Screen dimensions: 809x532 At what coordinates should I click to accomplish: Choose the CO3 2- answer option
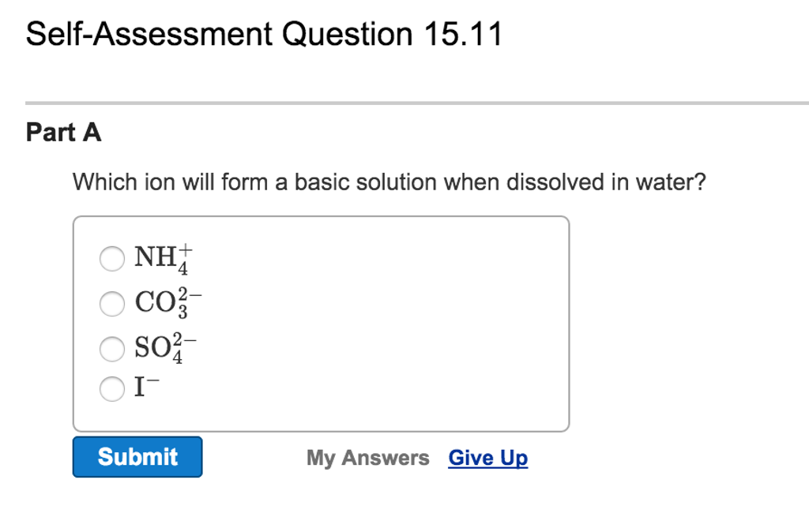111,303
